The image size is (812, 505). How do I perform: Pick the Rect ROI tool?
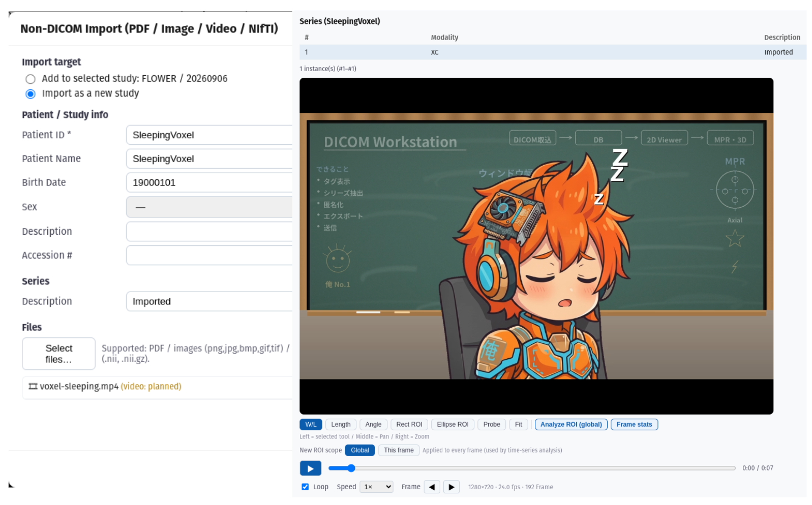click(x=409, y=424)
